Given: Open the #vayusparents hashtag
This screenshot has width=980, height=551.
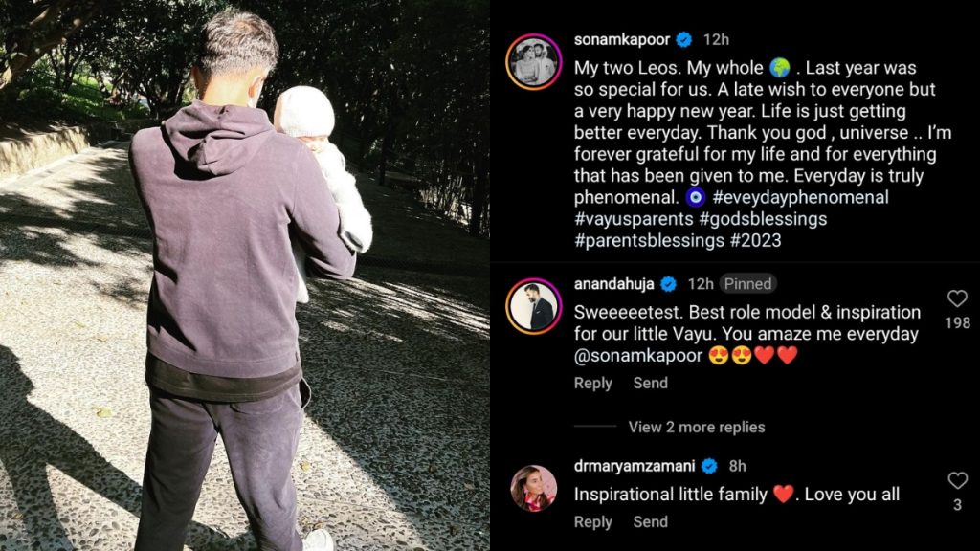Looking at the screenshot, I should [634, 219].
